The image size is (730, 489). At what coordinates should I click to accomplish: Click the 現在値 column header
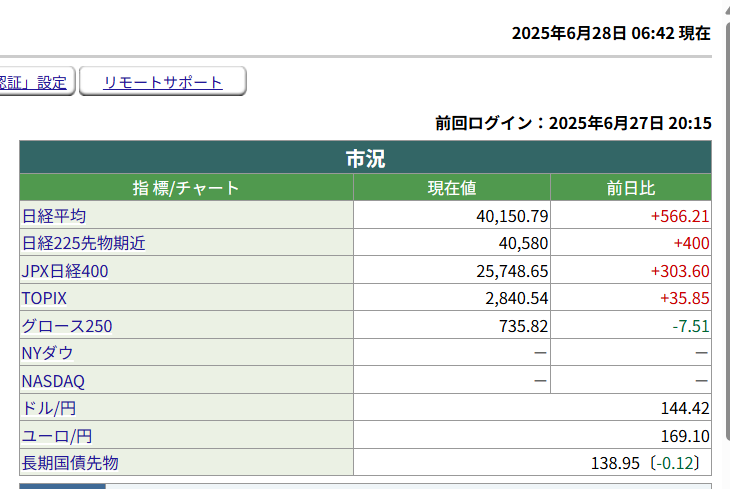452,188
